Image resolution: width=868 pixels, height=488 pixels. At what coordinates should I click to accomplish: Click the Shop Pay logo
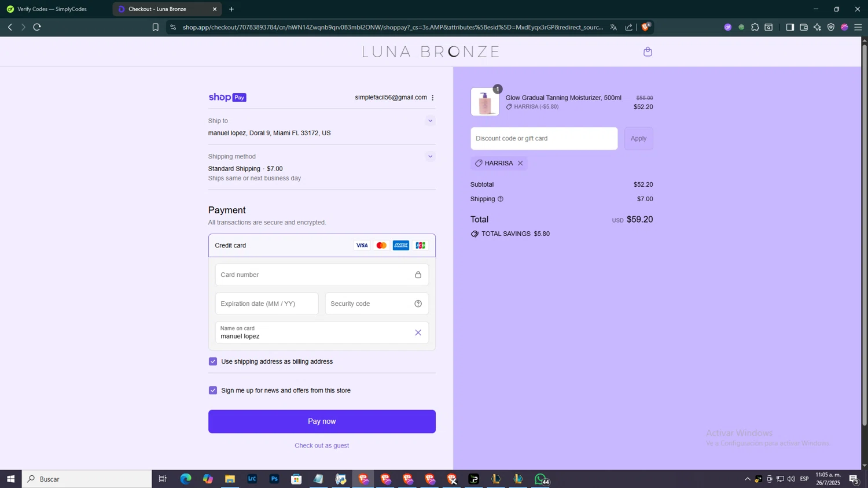coord(227,98)
